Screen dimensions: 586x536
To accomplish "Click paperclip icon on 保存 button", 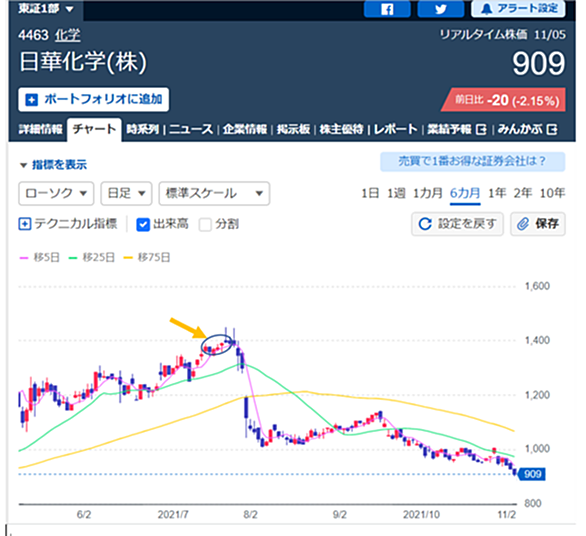I will [523, 224].
